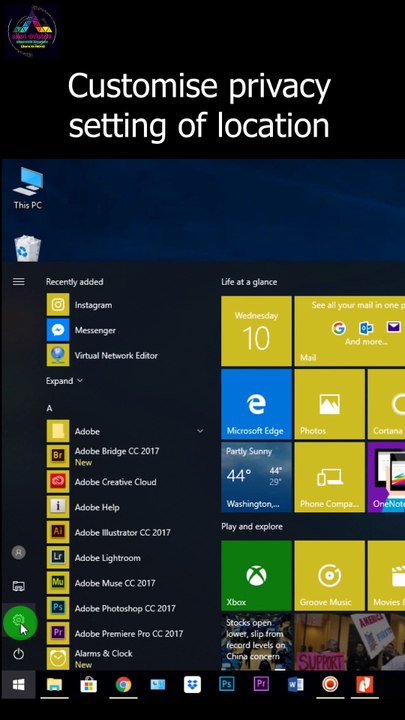Image resolution: width=405 pixels, height=720 pixels.
Task: Open the Cortana tile
Action: [386, 404]
